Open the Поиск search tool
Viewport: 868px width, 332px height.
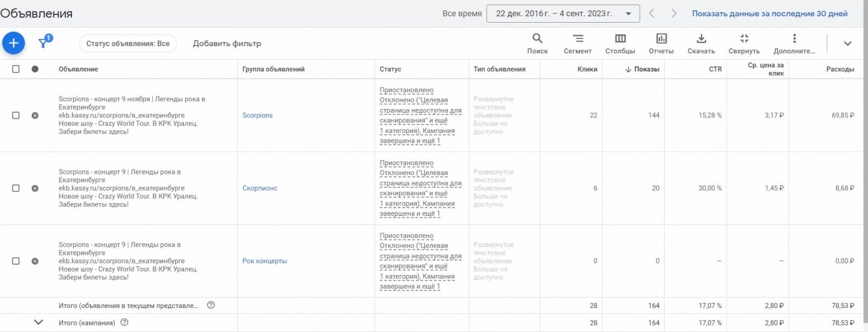pos(537,43)
